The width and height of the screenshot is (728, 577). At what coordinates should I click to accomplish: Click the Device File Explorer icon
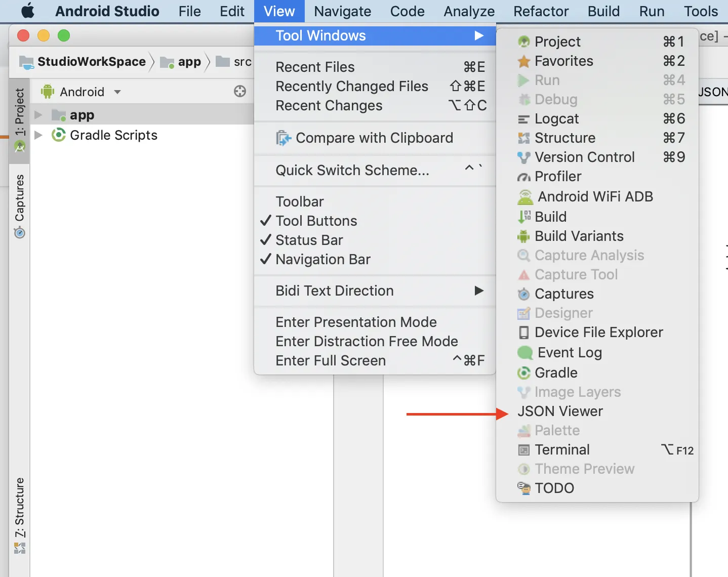coord(523,333)
